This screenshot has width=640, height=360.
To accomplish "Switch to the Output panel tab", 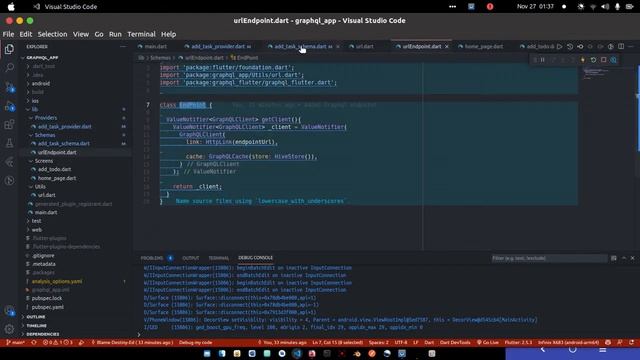I will coord(191,258).
